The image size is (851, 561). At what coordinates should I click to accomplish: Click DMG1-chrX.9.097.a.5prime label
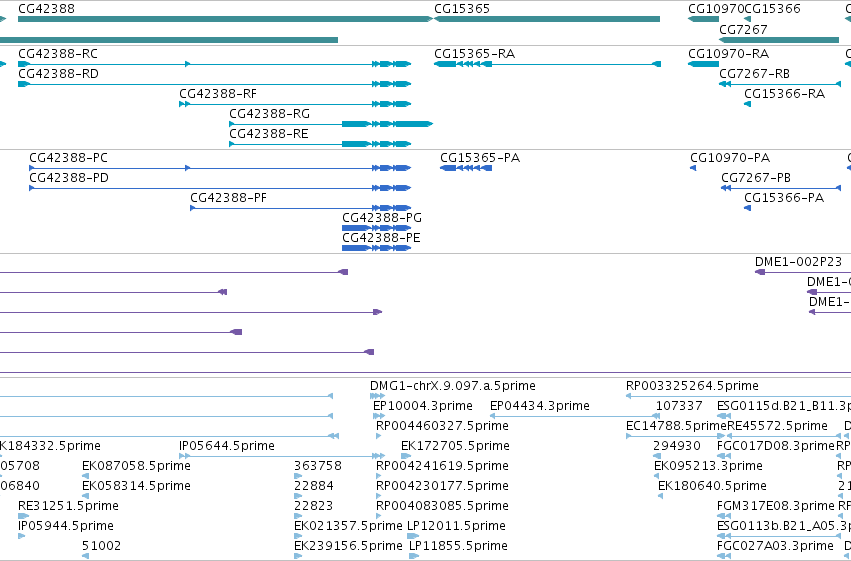click(x=453, y=386)
